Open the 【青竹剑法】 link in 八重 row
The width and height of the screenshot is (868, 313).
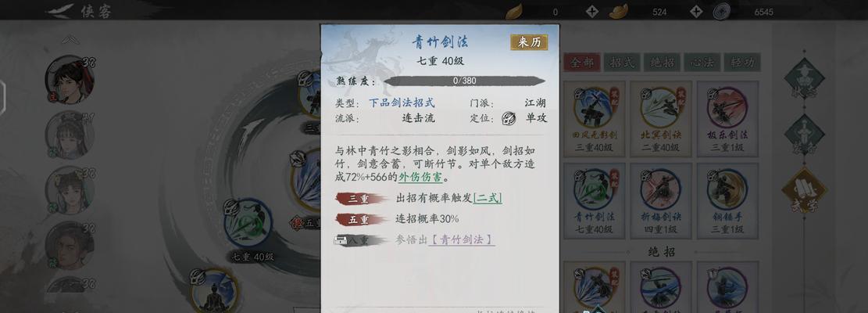(x=462, y=239)
